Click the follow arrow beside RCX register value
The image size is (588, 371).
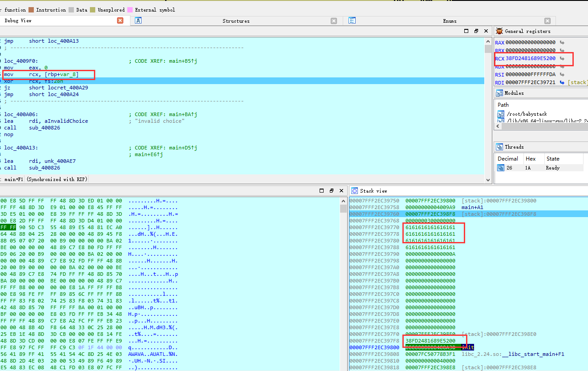tap(562, 59)
